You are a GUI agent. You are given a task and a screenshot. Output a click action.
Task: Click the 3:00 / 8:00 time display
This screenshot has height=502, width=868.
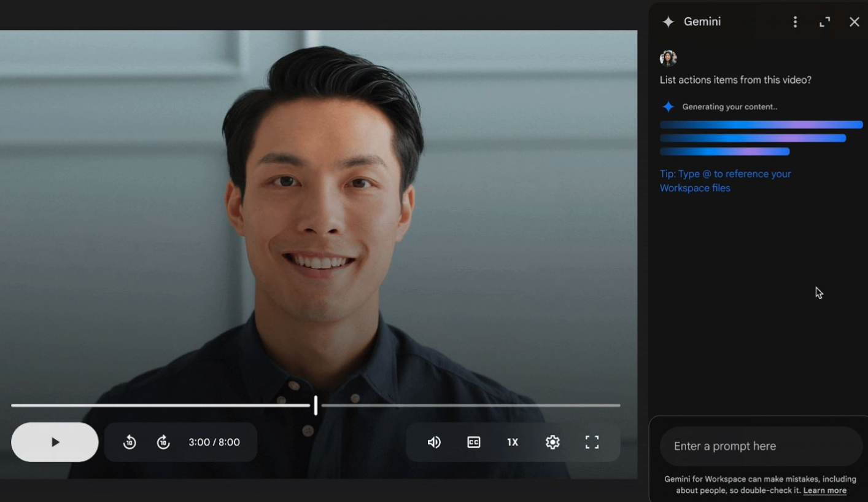click(x=214, y=442)
